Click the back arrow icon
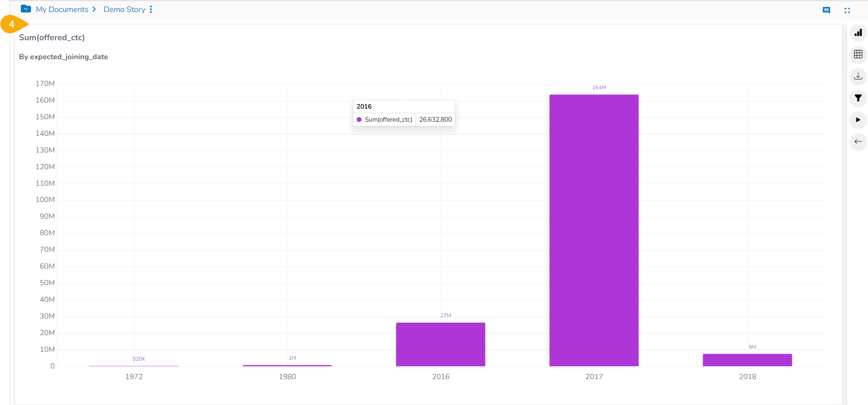 [x=858, y=141]
